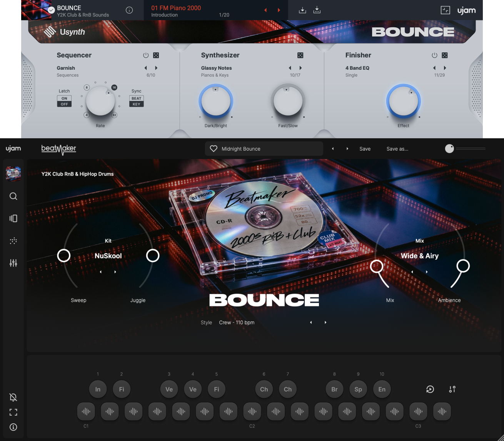This screenshot has height=441, width=504.
Task: Randomize the Sequencer with its dice icon
Action: [x=156, y=55]
